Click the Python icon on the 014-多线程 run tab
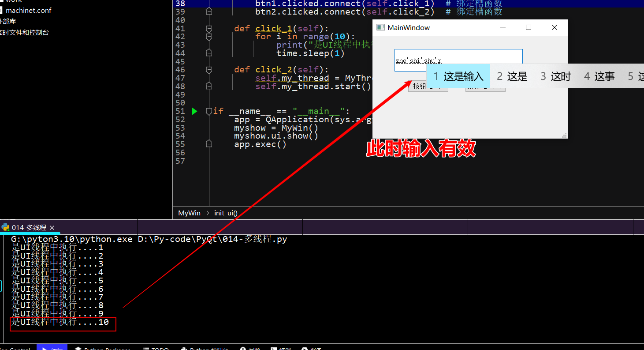644x350 pixels. coord(5,227)
